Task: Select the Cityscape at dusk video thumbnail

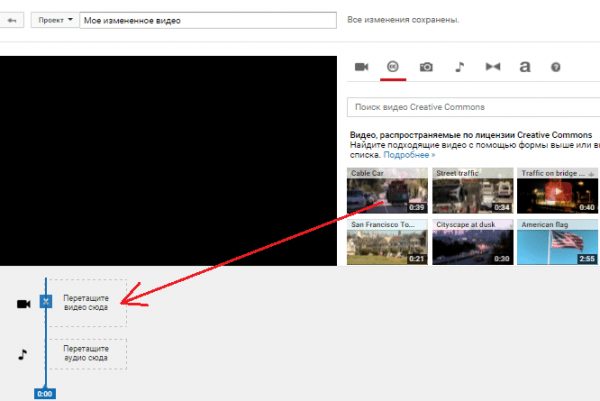Action: click(x=473, y=242)
